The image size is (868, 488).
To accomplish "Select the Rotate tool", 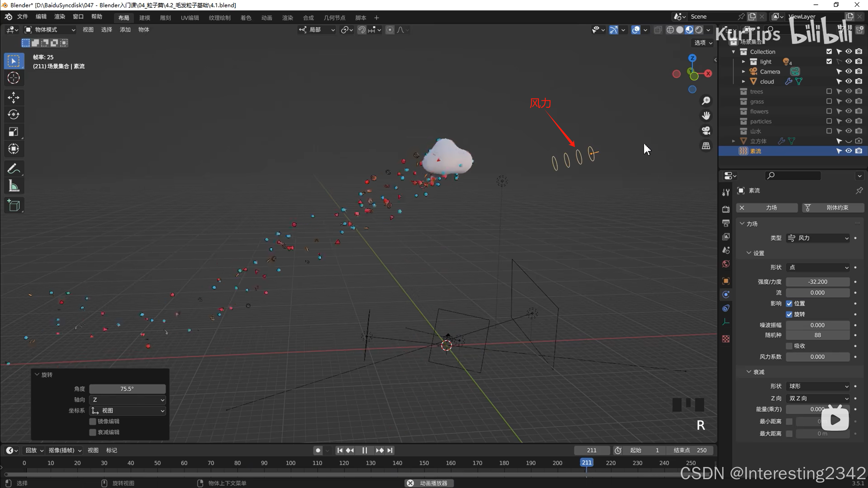I will [x=14, y=115].
